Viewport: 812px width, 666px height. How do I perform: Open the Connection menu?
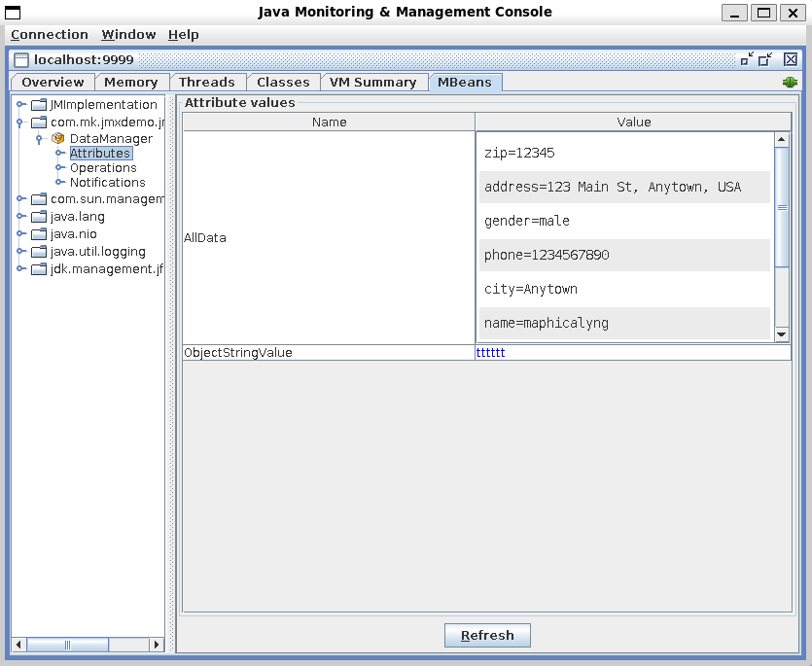click(x=49, y=35)
